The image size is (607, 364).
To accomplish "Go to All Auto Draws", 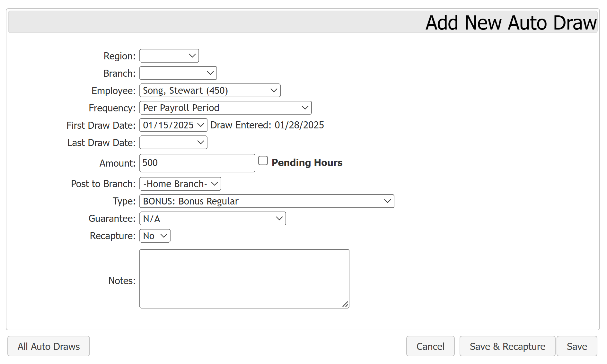I will click(49, 346).
